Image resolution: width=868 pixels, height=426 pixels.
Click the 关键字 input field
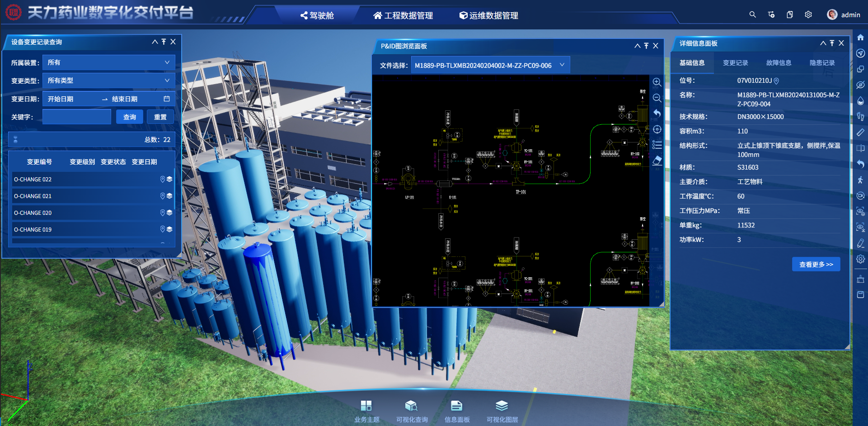pos(77,117)
